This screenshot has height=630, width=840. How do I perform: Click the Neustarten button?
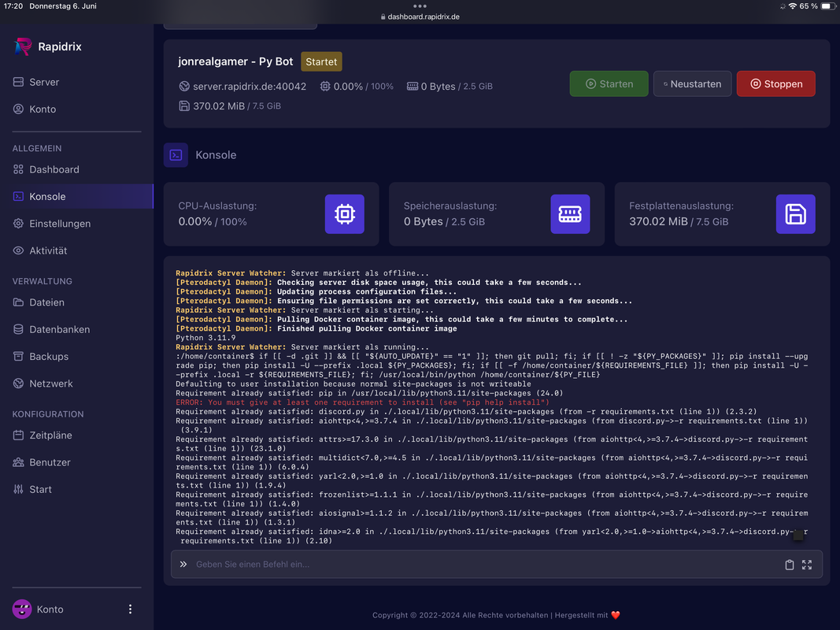(x=692, y=83)
